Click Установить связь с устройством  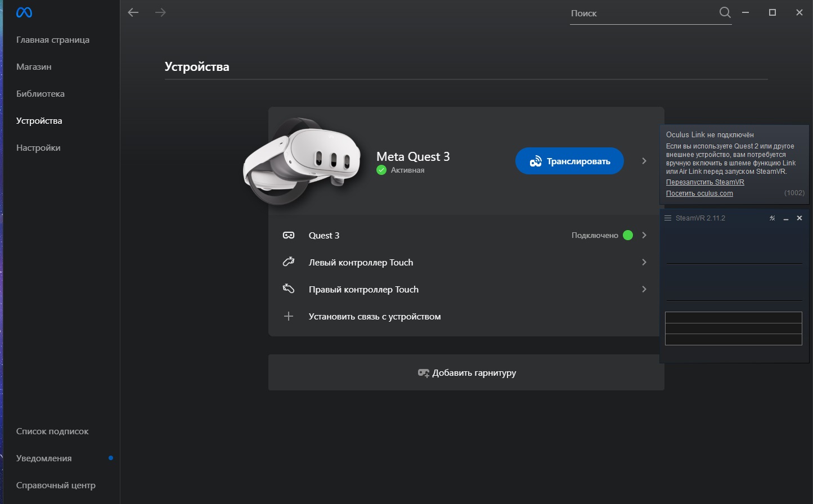point(375,317)
